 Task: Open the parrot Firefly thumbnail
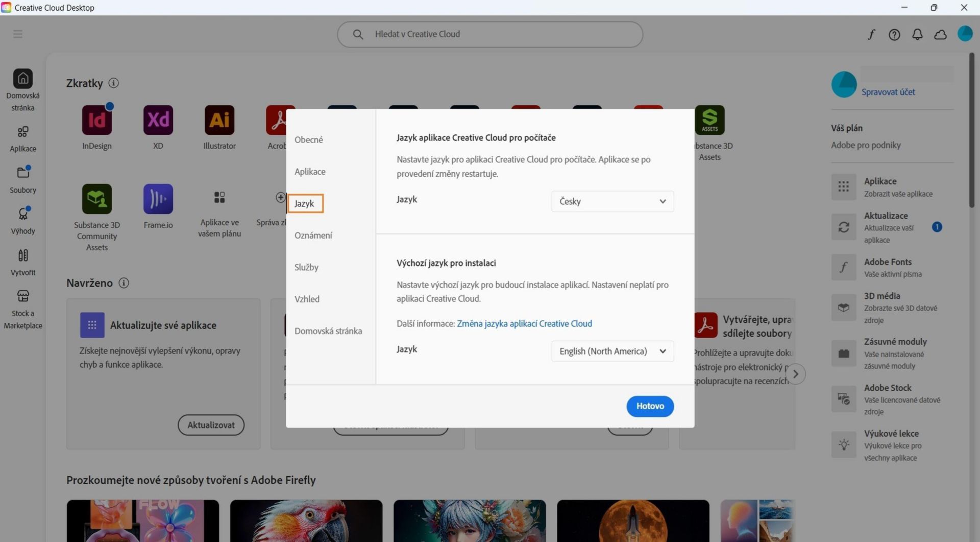click(x=306, y=521)
